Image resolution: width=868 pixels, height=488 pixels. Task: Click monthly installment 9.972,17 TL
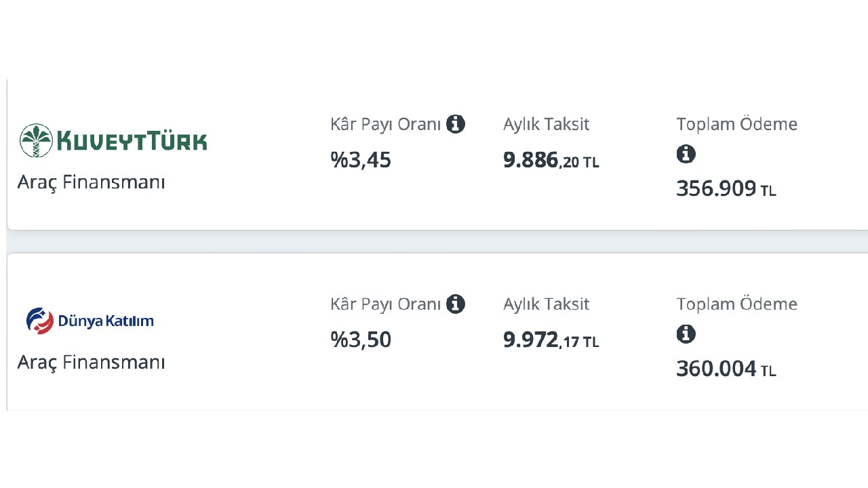[551, 340]
